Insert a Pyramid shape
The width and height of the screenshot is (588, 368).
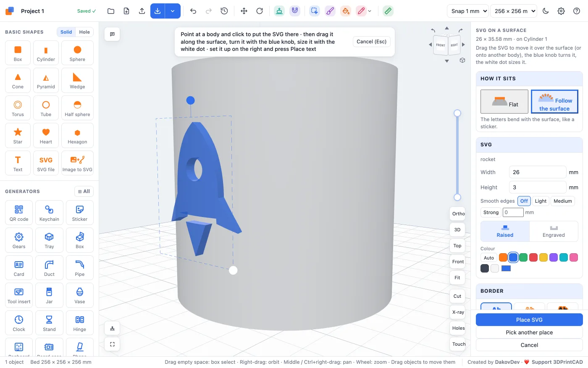coord(46,80)
